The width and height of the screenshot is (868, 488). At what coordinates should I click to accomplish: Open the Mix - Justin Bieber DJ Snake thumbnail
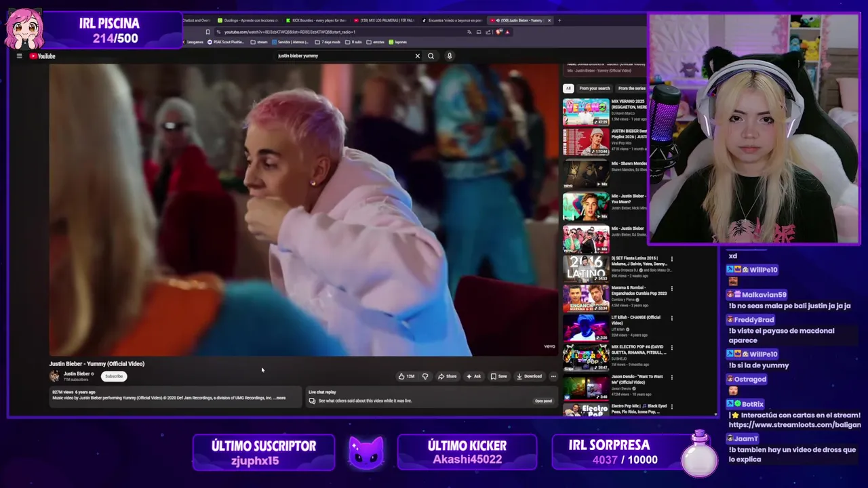click(x=586, y=239)
